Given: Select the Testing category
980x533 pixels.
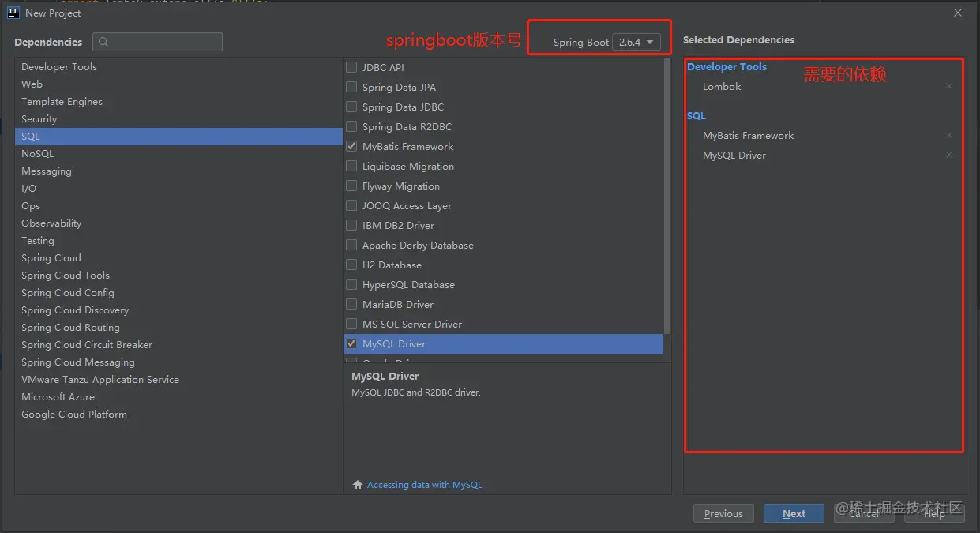Looking at the screenshot, I should [x=178, y=240].
